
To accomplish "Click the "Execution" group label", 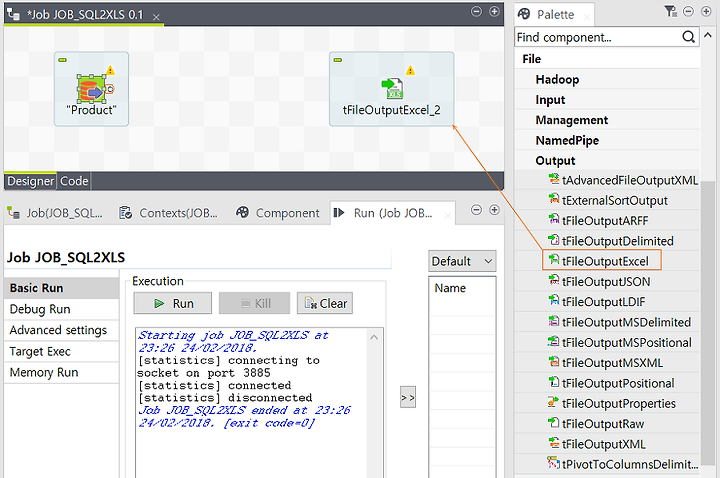I will (x=158, y=281).
